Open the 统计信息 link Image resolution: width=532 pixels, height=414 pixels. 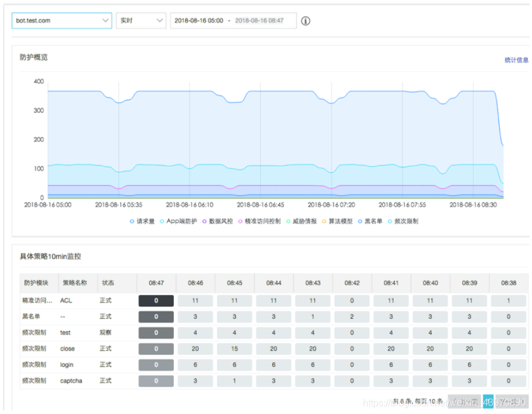[x=516, y=60]
